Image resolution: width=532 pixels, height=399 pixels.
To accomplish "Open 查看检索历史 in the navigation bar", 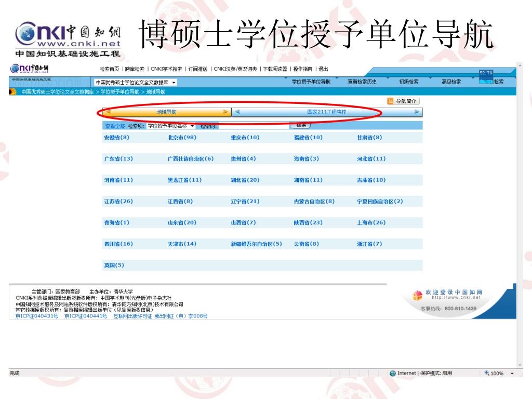I will [x=362, y=82].
